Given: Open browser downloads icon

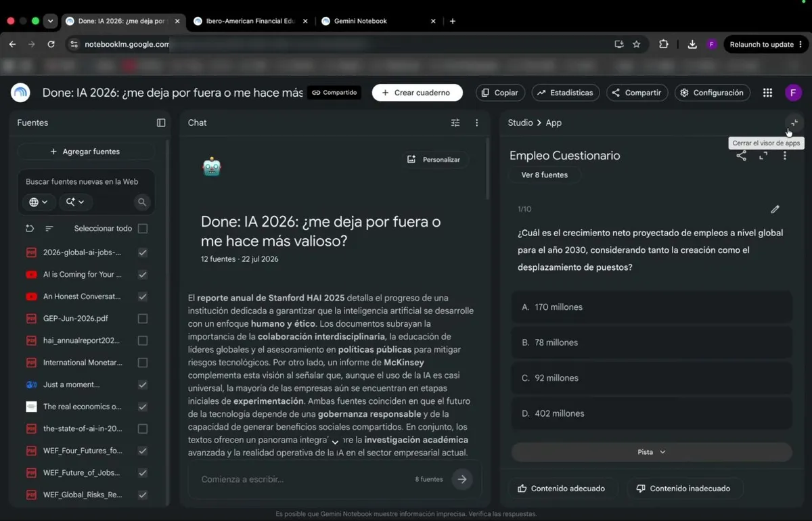Looking at the screenshot, I should click(692, 44).
